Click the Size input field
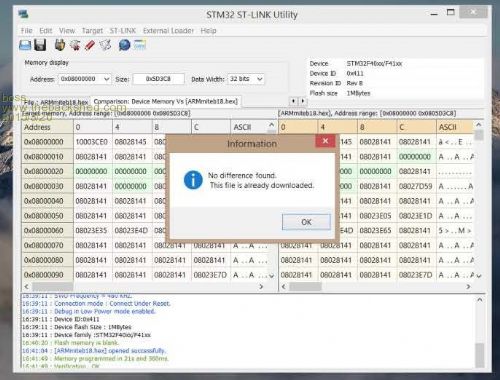This screenshot has width=500, height=380. pyautogui.click(x=158, y=79)
